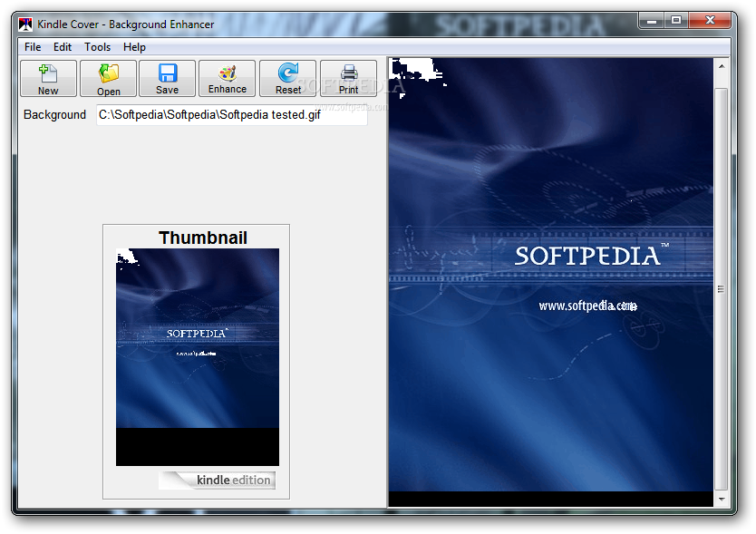Click the preview scrollbar up arrow
This screenshot has height=534, width=756.
point(722,66)
